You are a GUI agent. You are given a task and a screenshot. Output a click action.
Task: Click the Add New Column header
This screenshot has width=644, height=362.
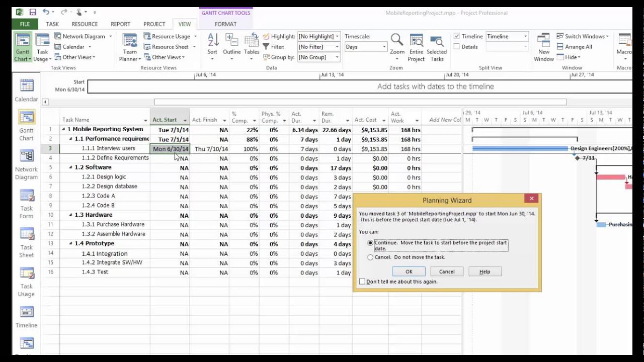point(445,120)
